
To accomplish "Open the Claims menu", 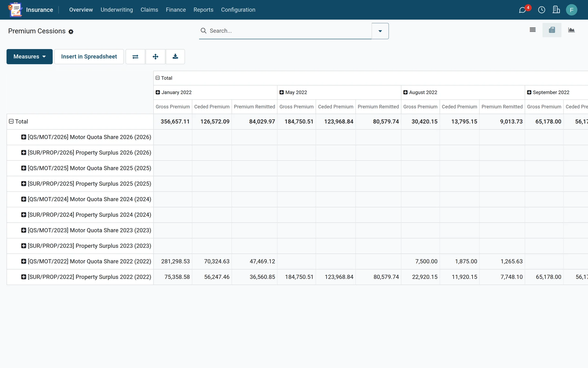I will coord(149,10).
